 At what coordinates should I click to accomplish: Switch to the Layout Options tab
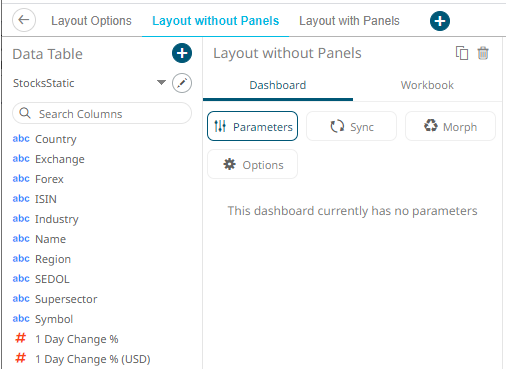click(91, 21)
